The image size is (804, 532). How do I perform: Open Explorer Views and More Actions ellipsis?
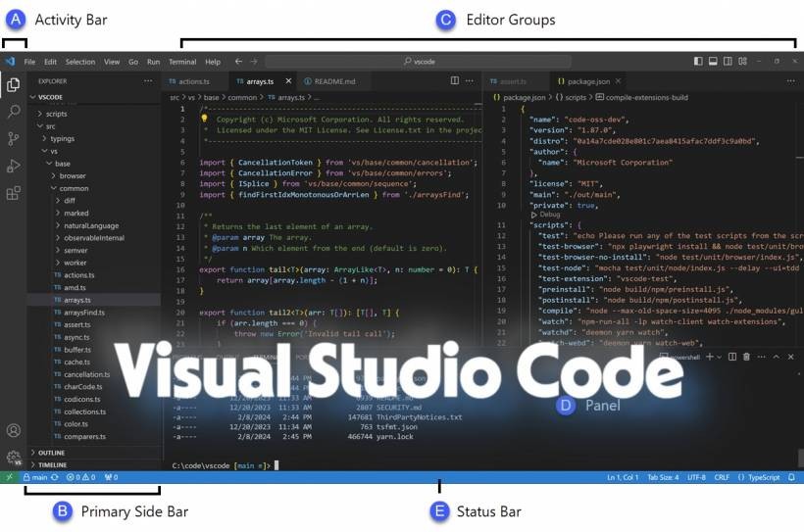point(148,81)
